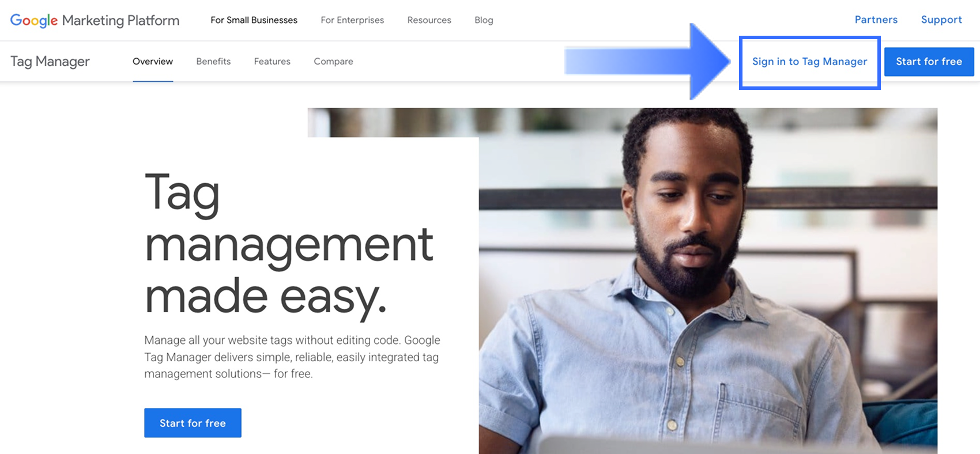Click Sign in to Tag Manager
This screenshot has width=980, height=454.
point(809,62)
